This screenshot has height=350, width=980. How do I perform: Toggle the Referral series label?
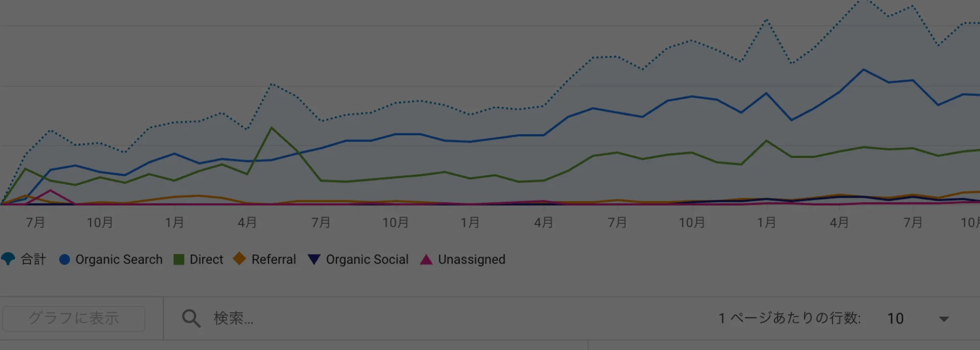(x=274, y=260)
